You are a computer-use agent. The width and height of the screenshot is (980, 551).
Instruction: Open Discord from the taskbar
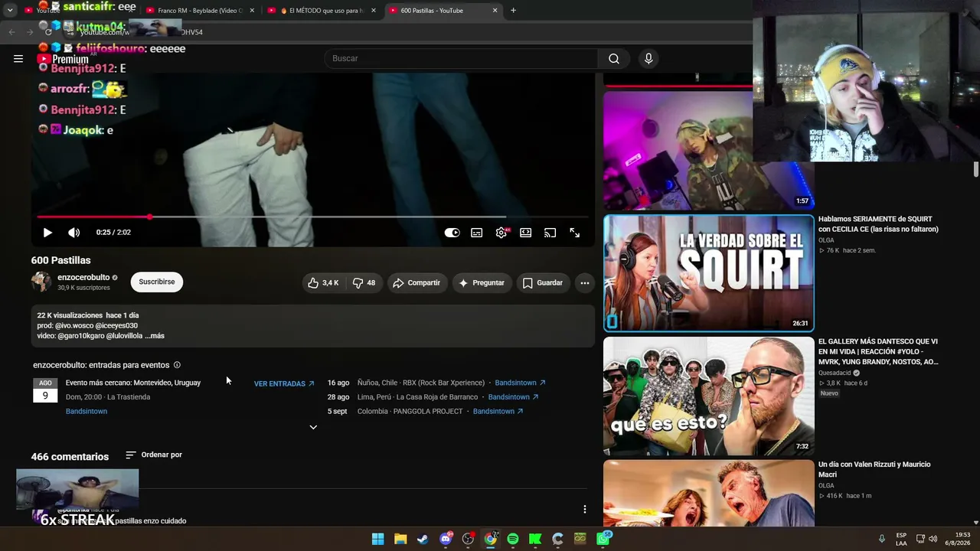click(x=446, y=539)
